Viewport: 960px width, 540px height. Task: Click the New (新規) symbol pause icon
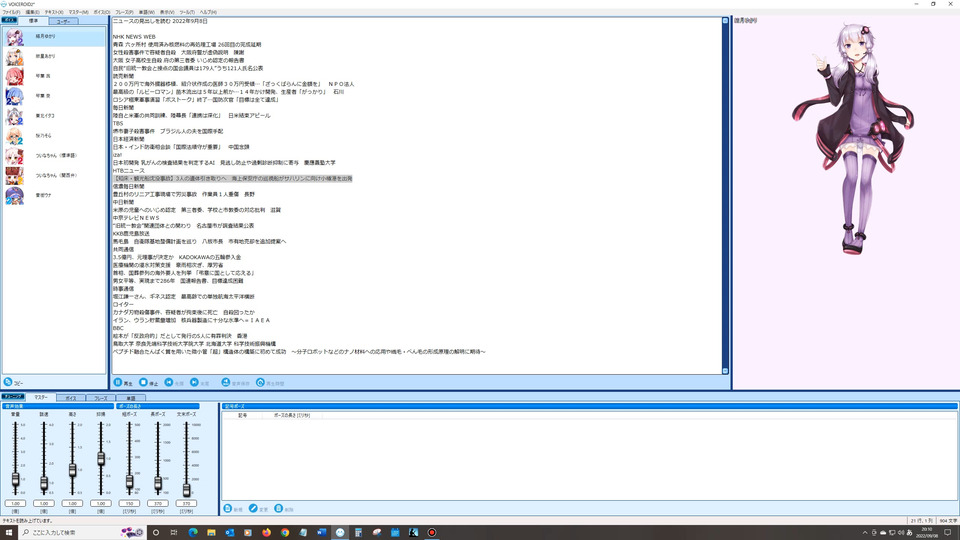click(228, 509)
